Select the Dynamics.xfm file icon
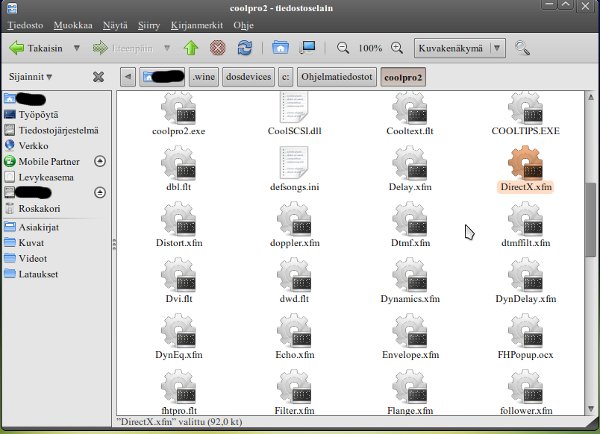The width and height of the screenshot is (600, 434). pos(410,275)
